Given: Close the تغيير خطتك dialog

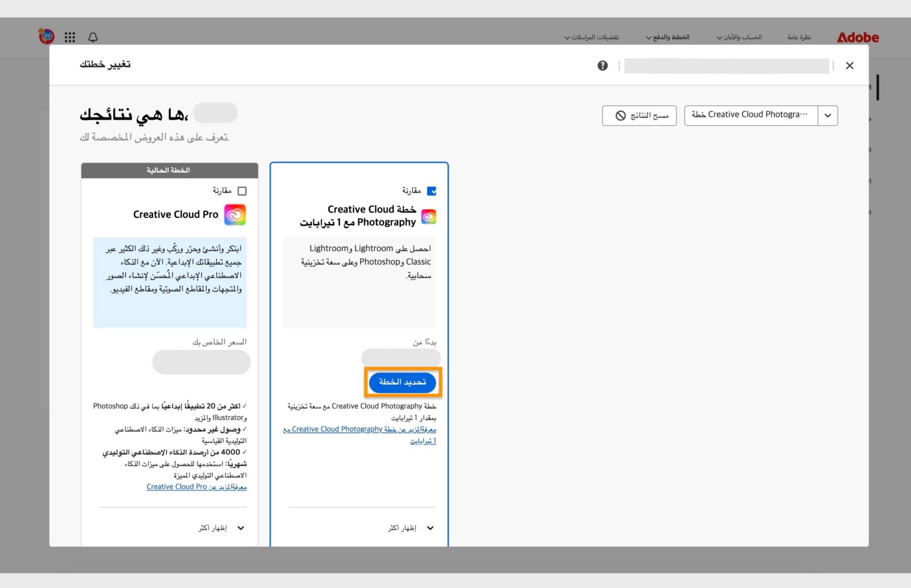Looking at the screenshot, I should [x=849, y=65].
